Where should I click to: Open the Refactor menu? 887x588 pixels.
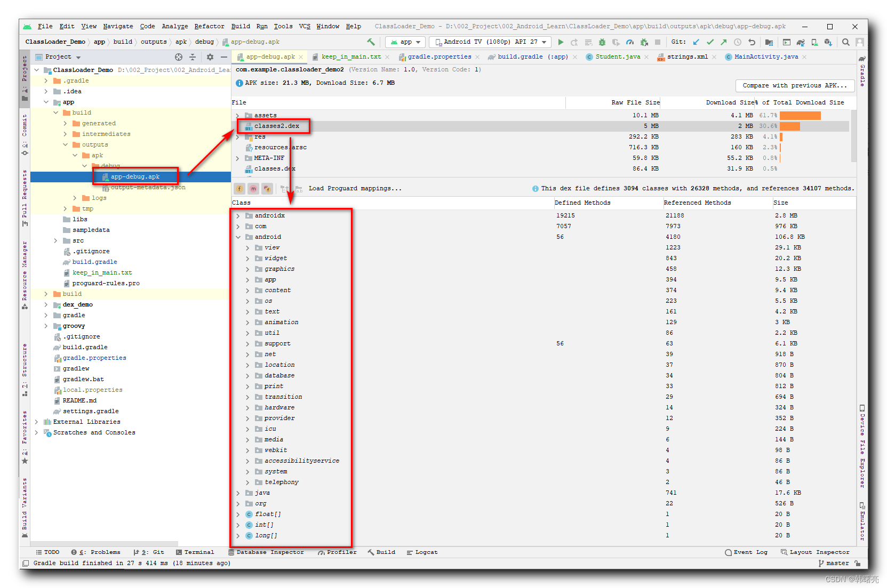point(209,26)
